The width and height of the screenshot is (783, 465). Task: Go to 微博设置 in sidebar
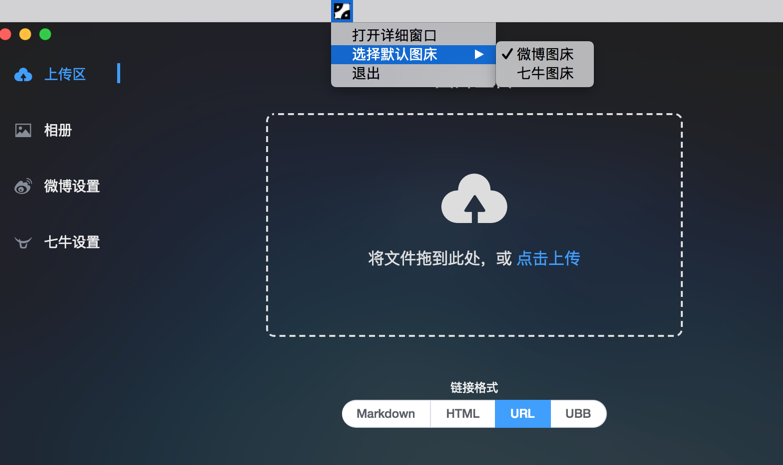[x=72, y=186]
